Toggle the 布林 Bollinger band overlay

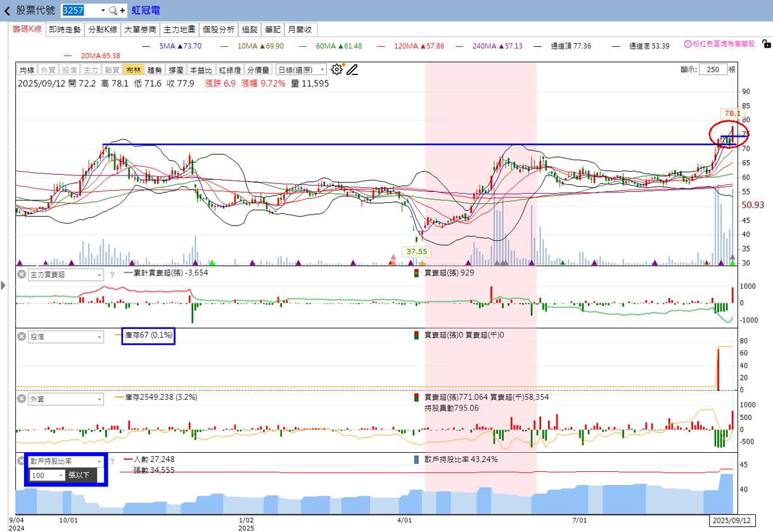(x=132, y=70)
